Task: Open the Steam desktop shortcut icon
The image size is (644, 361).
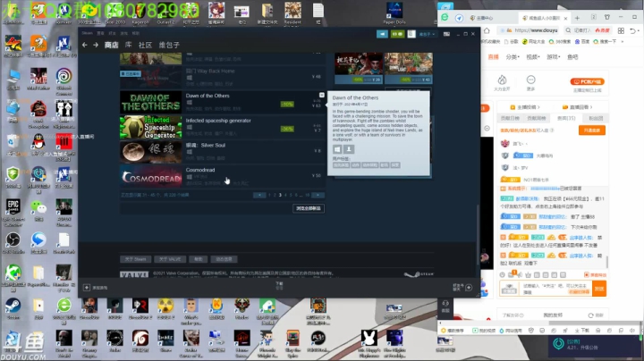Action: (x=13, y=308)
